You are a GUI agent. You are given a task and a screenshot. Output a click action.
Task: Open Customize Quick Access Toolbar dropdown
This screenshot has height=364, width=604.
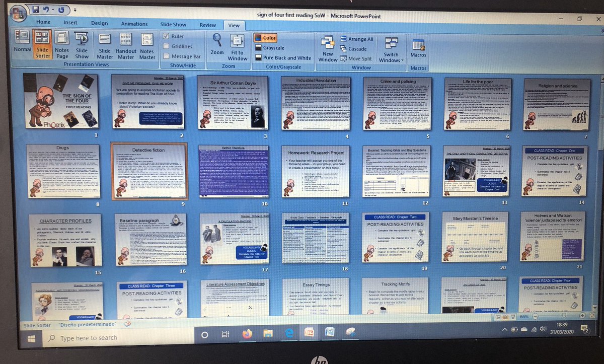74,10
